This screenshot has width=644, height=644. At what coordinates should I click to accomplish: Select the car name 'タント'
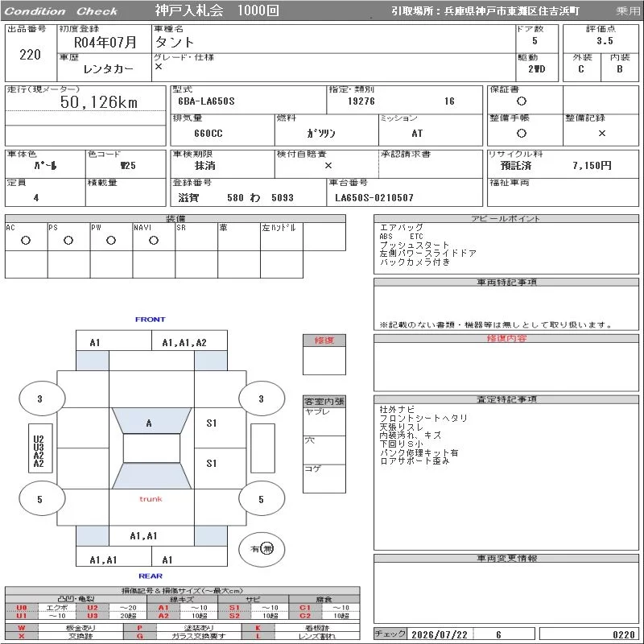coord(174,43)
